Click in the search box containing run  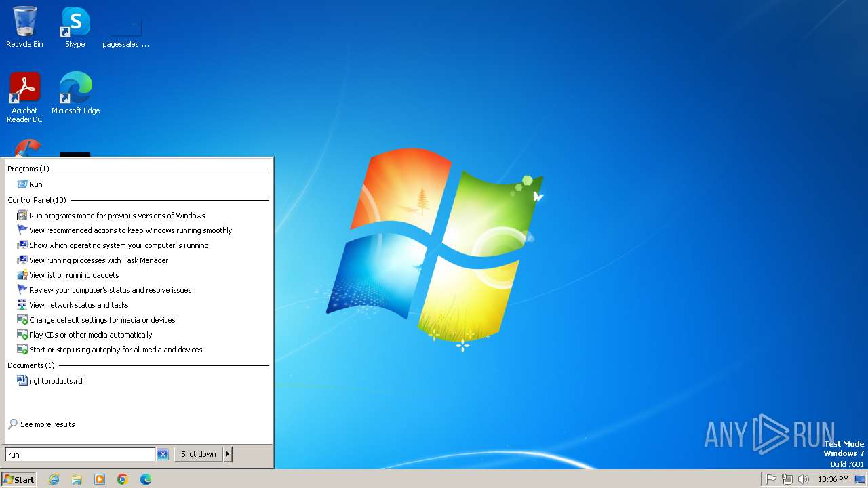pyautogui.click(x=81, y=454)
